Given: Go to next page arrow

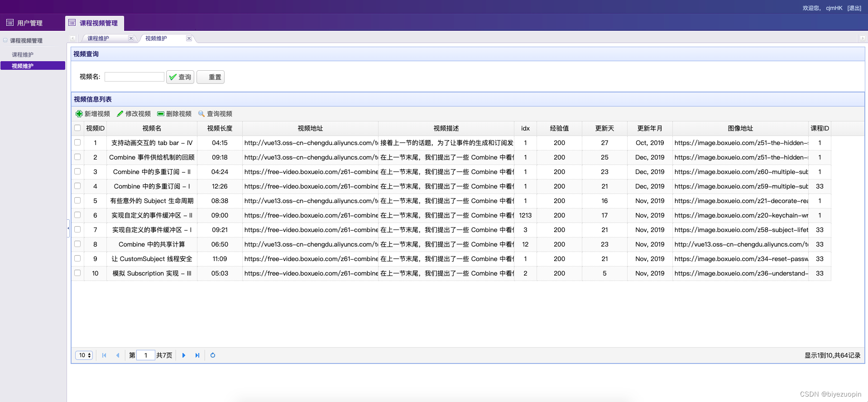Looking at the screenshot, I should pos(183,355).
